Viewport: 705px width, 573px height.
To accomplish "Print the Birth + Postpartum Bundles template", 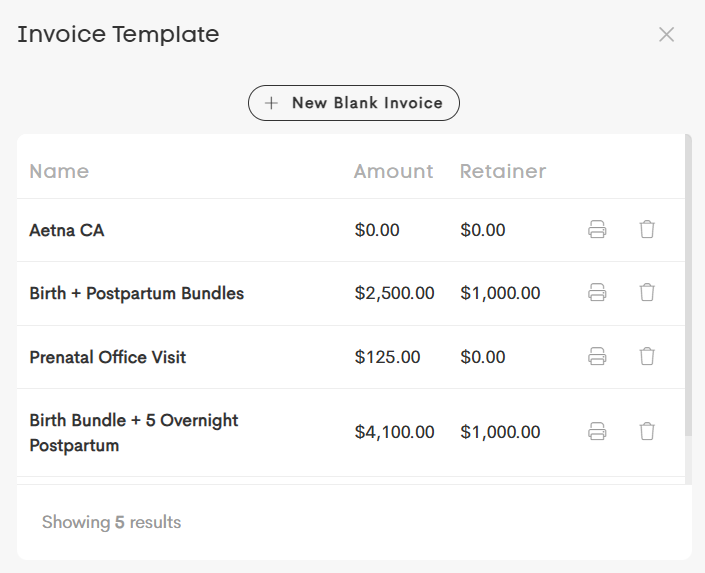I will coord(597,292).
